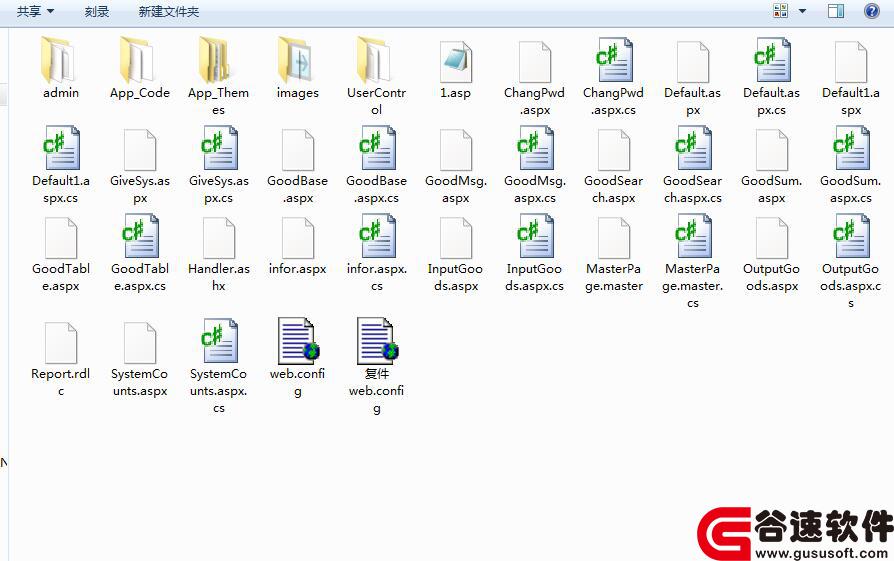Select the GoodTable.aspx file icon

pyautogui.click(x=61, y=238)
